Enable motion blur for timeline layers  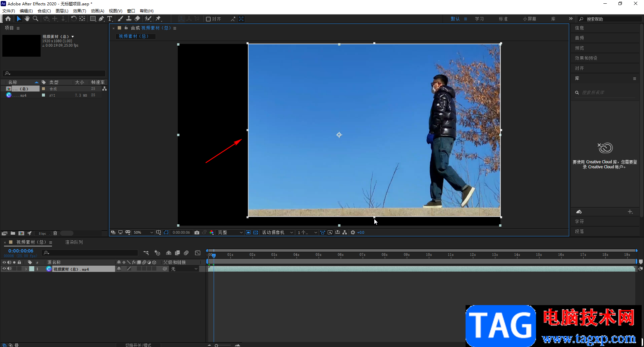pos(186,253)
